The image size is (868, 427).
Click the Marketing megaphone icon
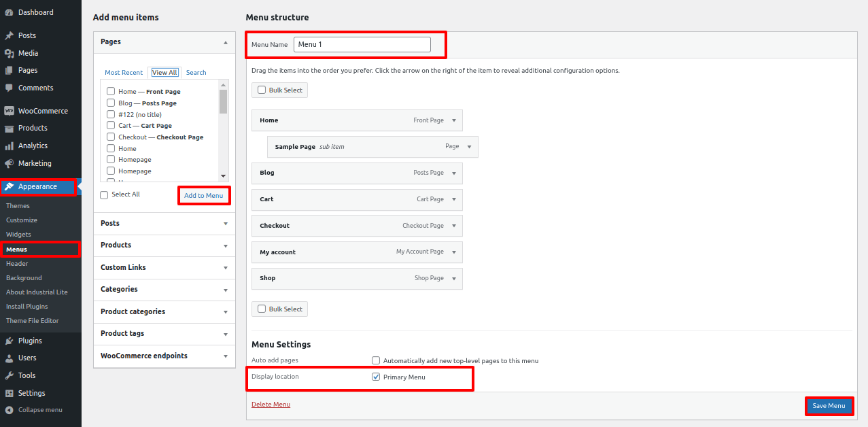coord(9,163)
